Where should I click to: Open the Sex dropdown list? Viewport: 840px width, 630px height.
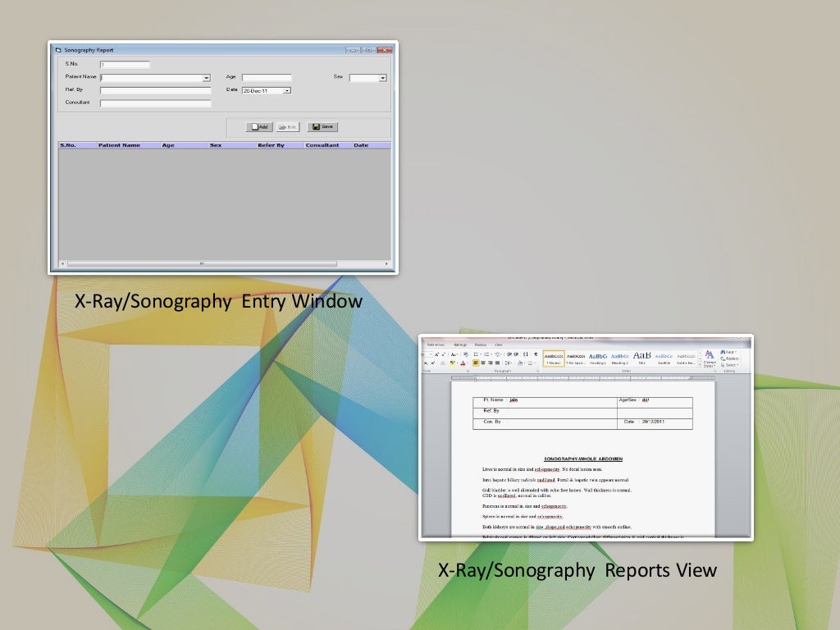point(382,78)
